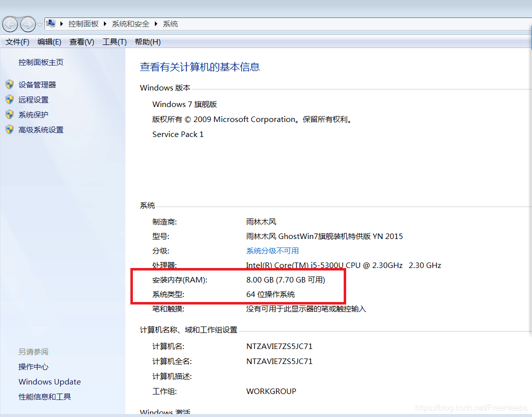Click the 笔和触摸: label
532x417 pixels.
coord(168,308)
